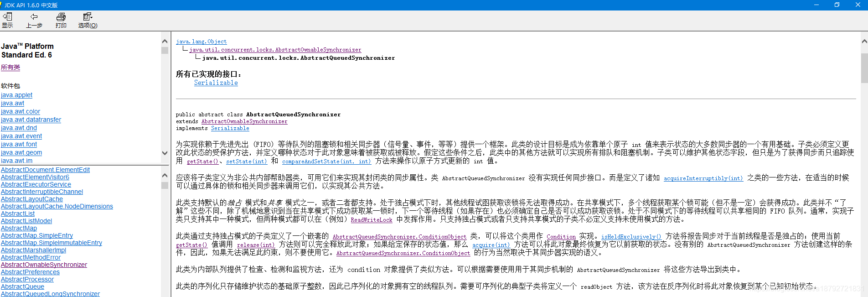868x297 pixels.
Task: Open the 选项(O) options toolbar menu
Action: click(x=88, y=20)
